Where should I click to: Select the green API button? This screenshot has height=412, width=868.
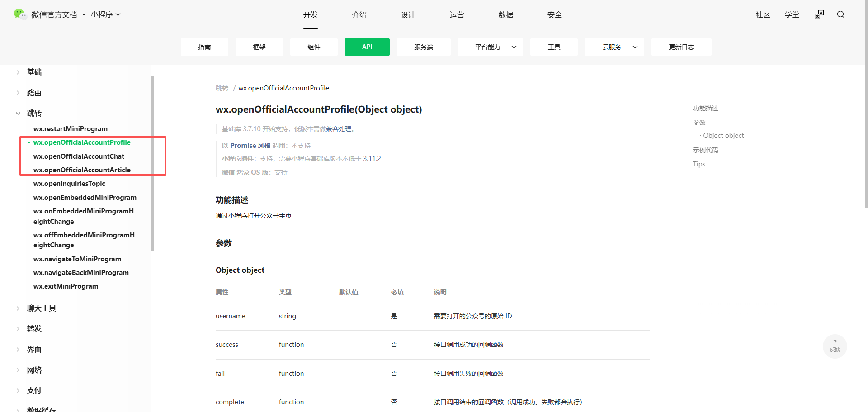coord(367,47)
